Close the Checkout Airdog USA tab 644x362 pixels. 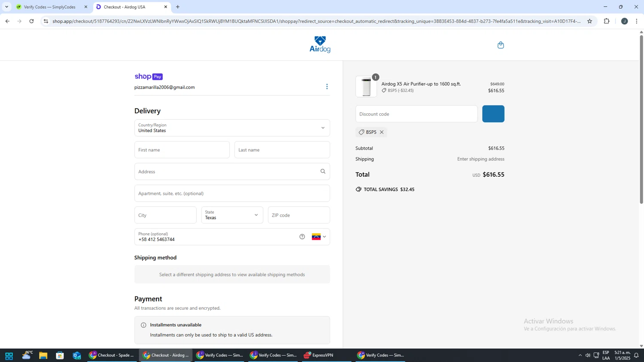coord(166,7)
